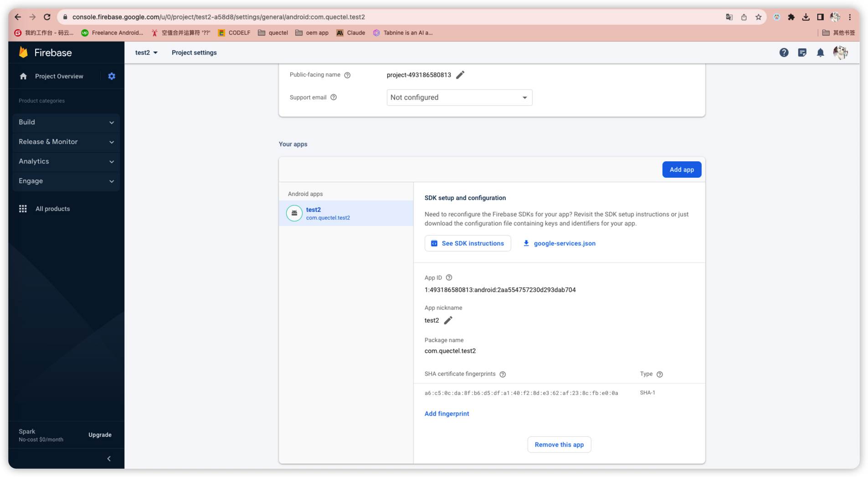Edit app nickname with the pencil icon
868x477 pixels.
coord(448,320)
